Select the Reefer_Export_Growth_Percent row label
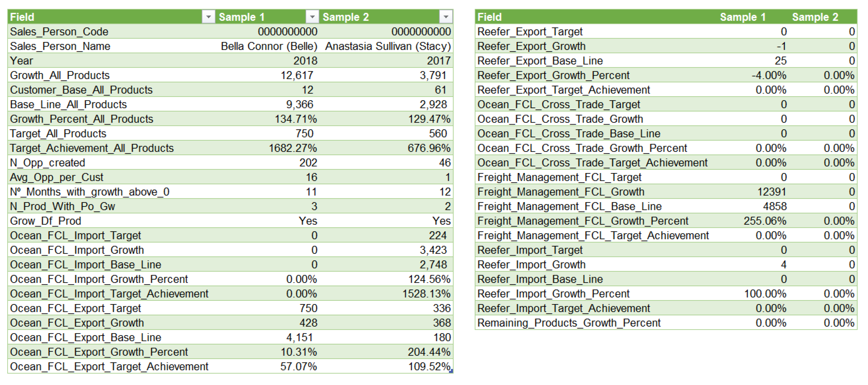868x385 pixels. click(x=553, y=75)
